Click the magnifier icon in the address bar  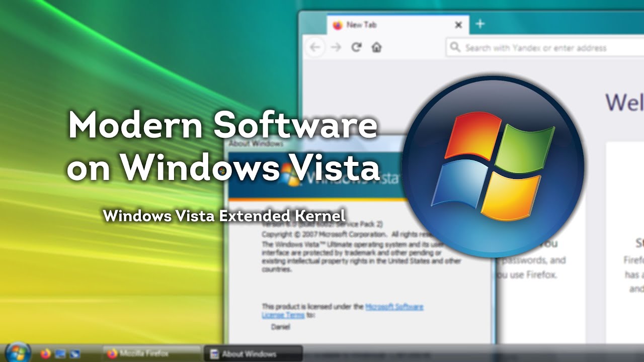[455, 48]
